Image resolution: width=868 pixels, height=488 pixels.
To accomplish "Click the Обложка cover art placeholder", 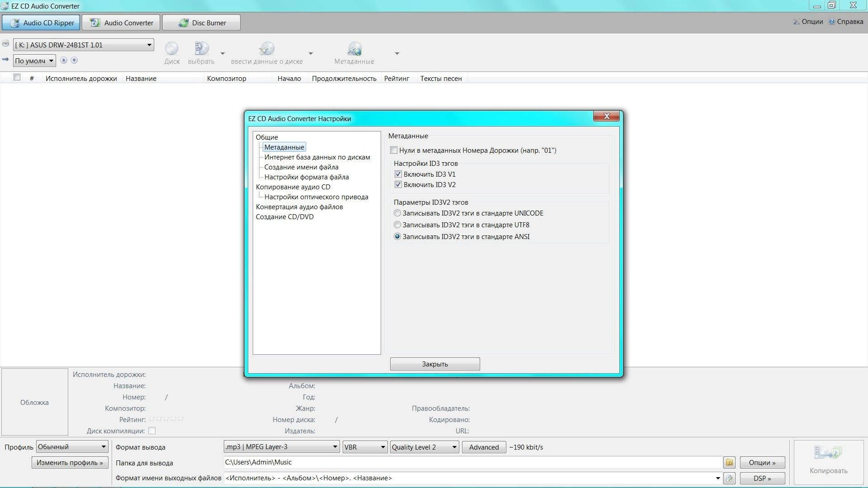I will coord(35,402).
